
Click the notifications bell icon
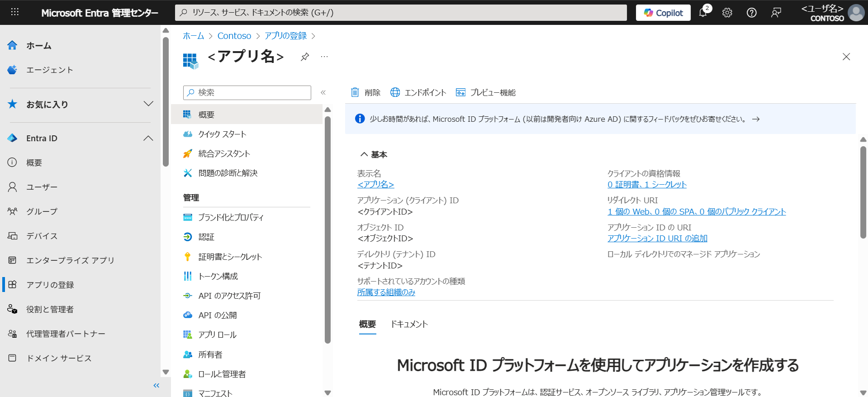point(703,12)
